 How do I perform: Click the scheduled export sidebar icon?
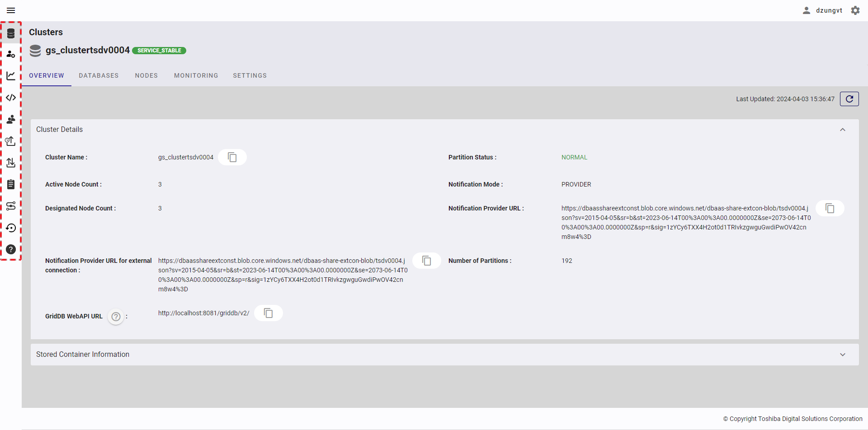11,141
